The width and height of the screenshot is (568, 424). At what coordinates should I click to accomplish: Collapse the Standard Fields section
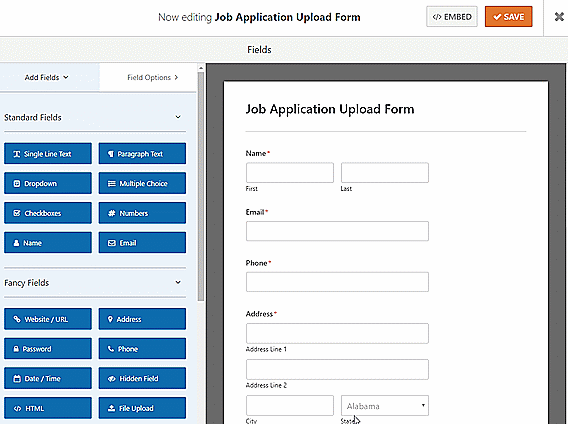point(178,117)
